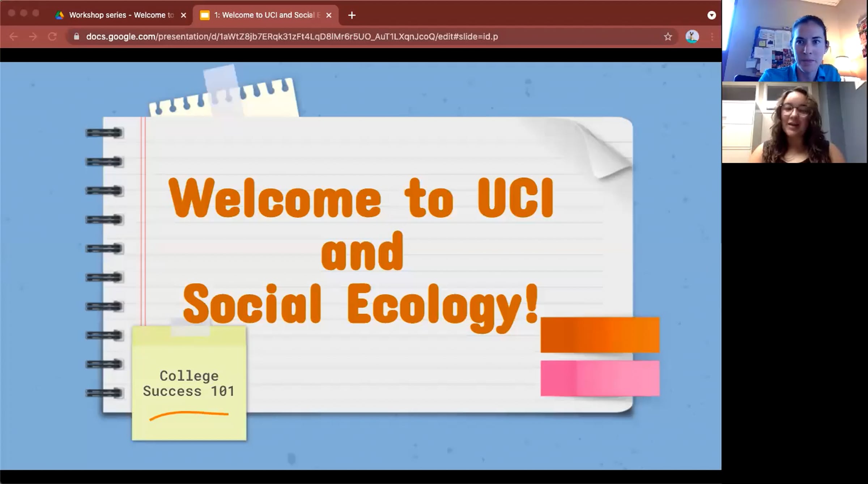This screenshot has height=484, width=868.
Task: Select the lower participant video tile
Action: [795, 122]
